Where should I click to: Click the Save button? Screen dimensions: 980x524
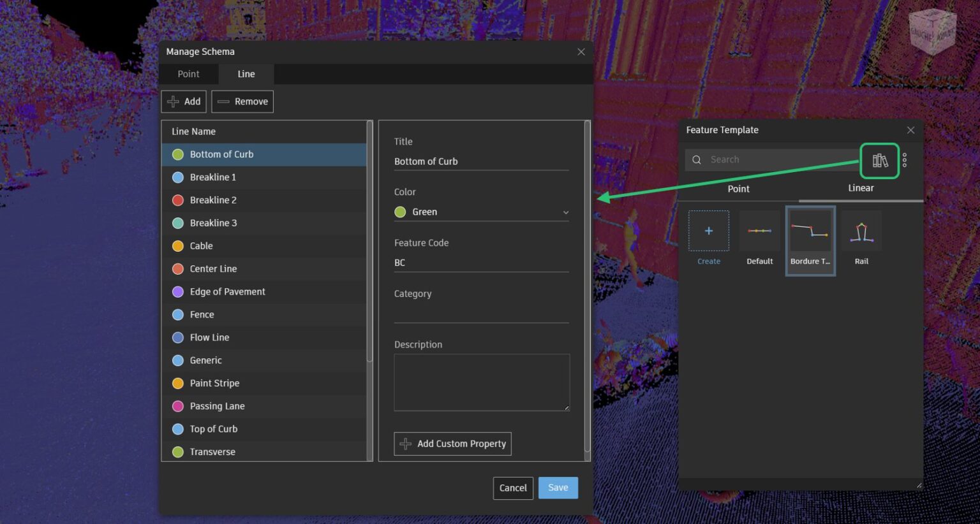[x=558, y=488]
